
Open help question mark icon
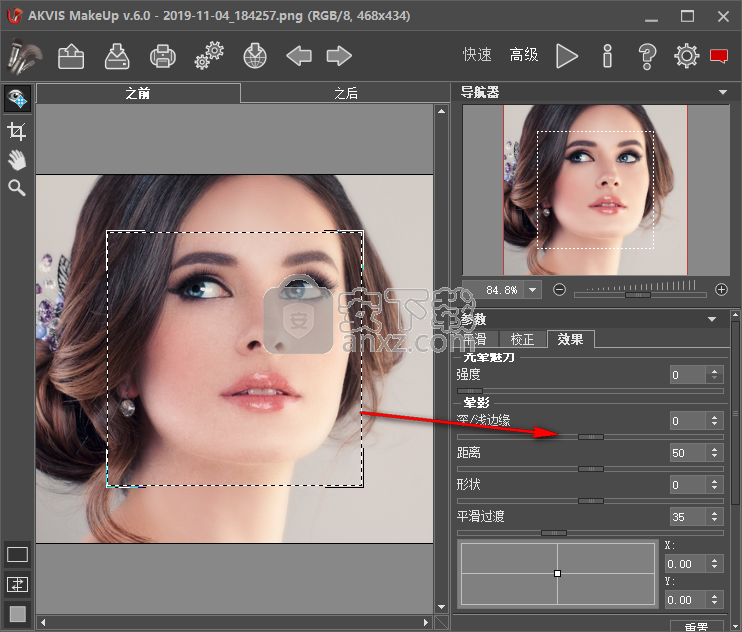tap(647, 56)
